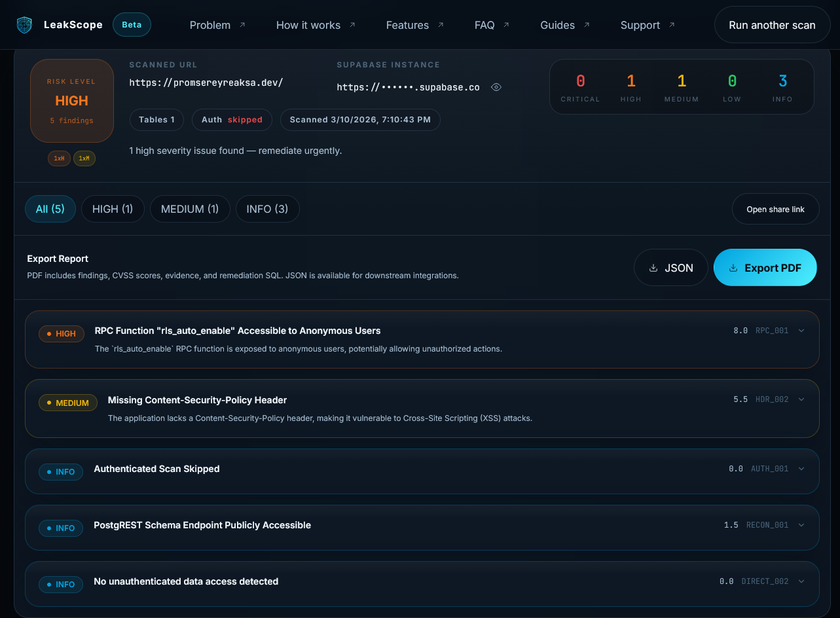
Task: Click the RPC_001 finding code
Action: click(772, 331)
